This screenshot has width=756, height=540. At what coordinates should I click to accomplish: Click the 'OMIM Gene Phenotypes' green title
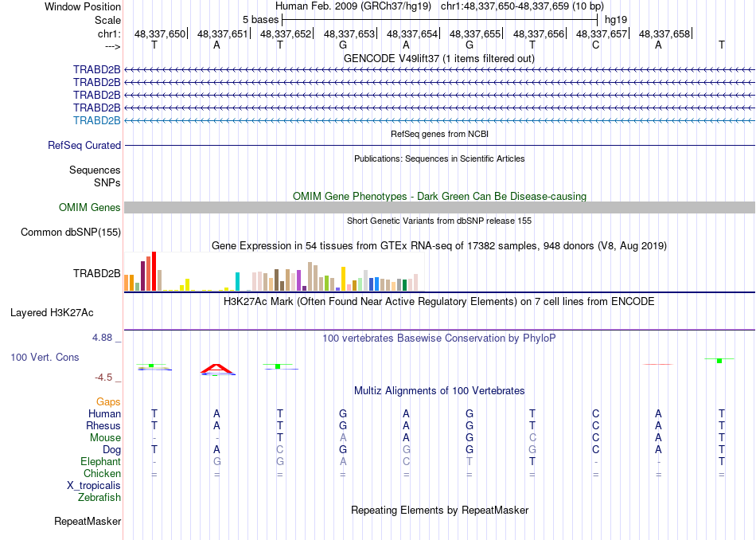pos(439,197)
